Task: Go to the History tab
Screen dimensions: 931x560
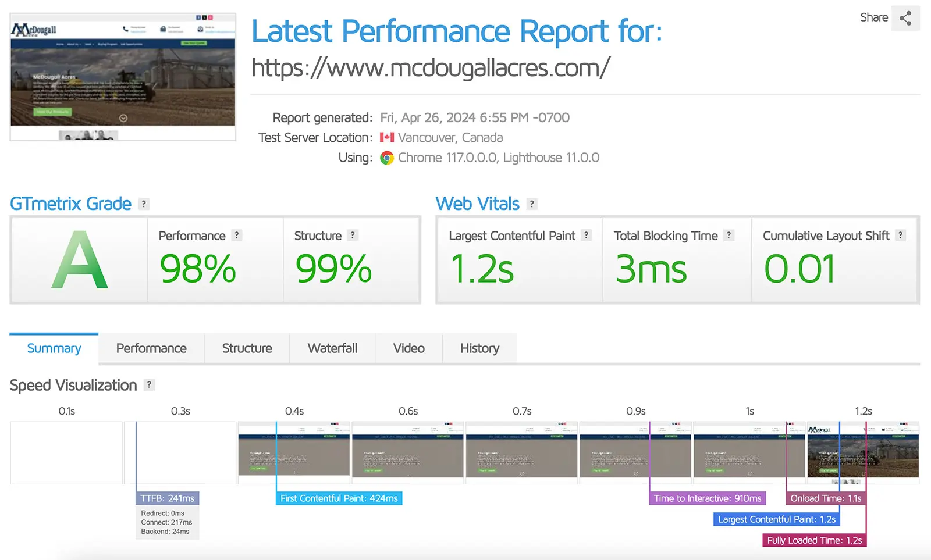Action: pos(479,348)
